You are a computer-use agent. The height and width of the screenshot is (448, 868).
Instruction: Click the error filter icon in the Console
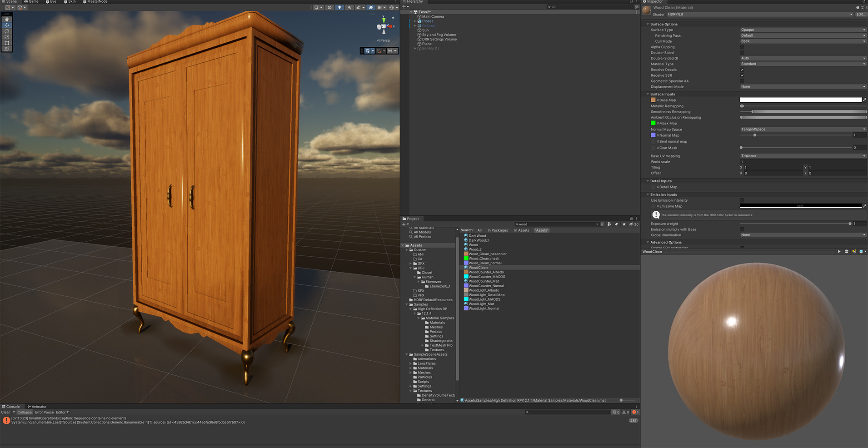(635, 412)
